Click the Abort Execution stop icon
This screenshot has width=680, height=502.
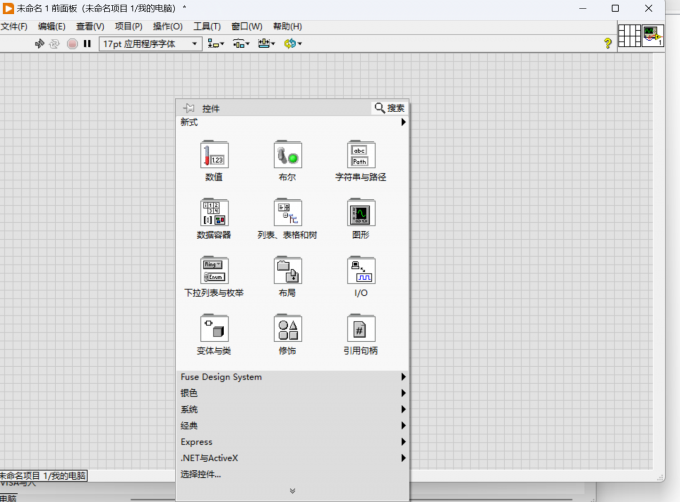(x=72, y=43)
